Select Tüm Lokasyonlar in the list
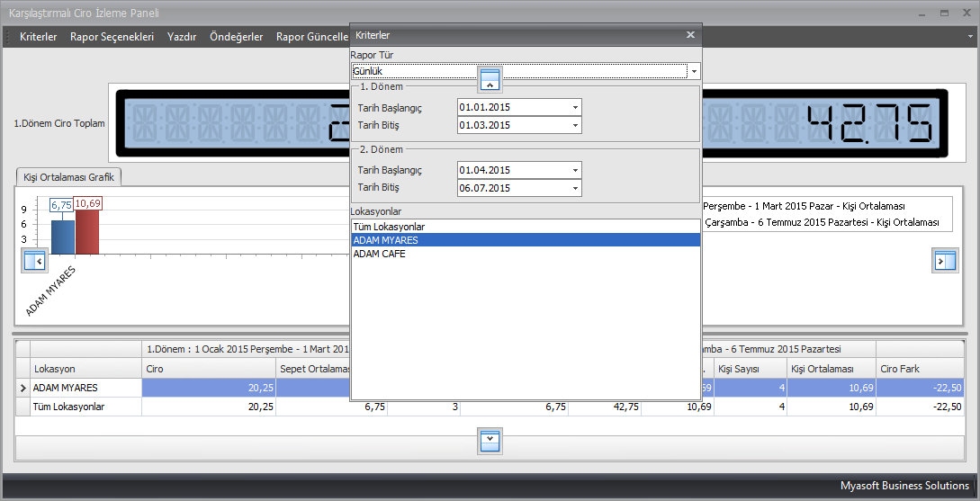 click(x=526, y=227)
